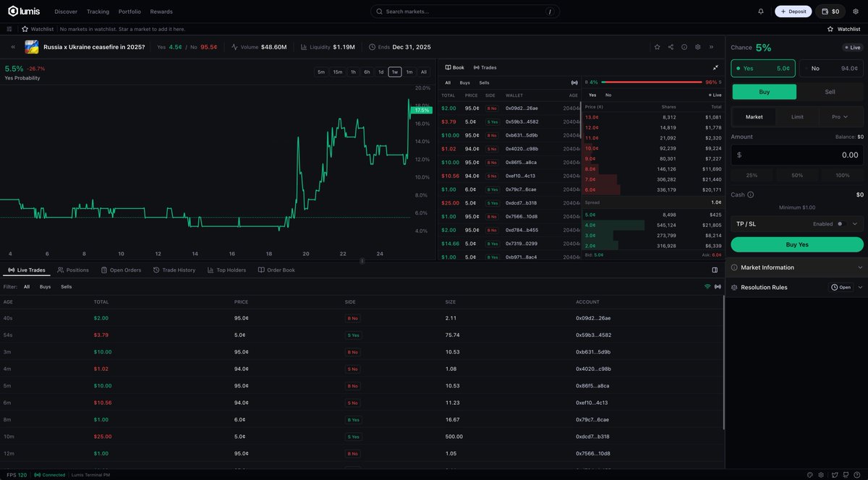This screenshot has width=868, height=480.
Task: Open Top Holders tab
Action: pos(226,270)
